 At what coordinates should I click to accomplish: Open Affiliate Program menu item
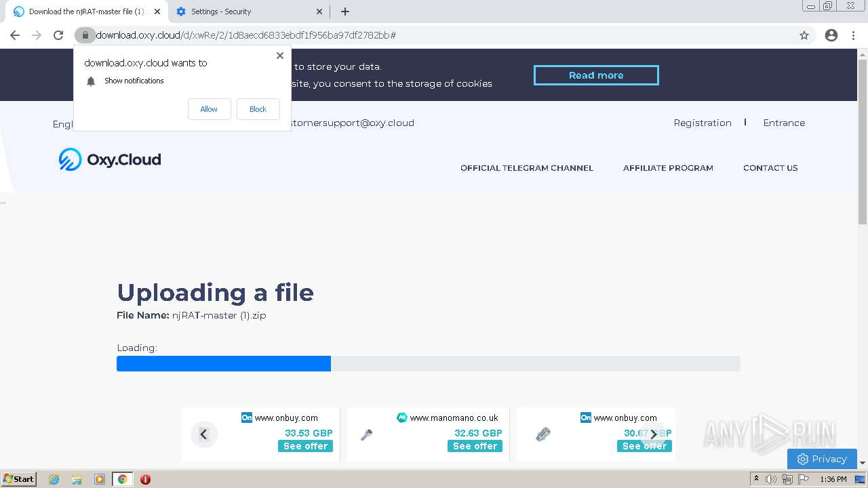pos(668,168)
